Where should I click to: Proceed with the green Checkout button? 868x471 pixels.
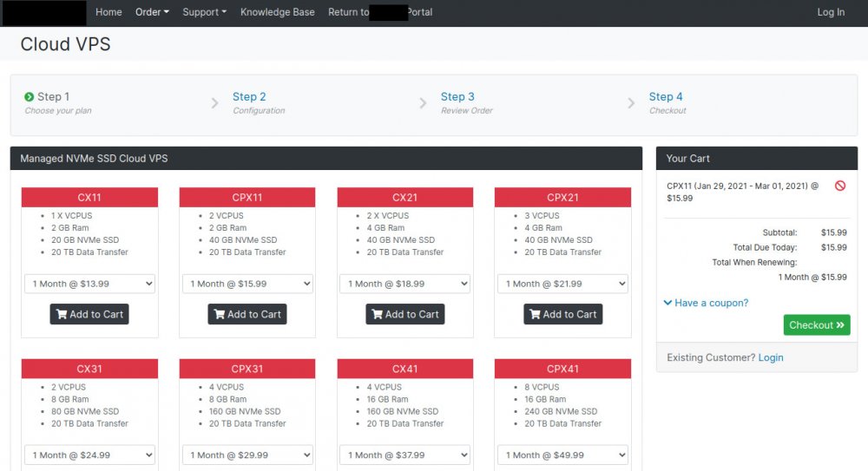click(817, 325)
